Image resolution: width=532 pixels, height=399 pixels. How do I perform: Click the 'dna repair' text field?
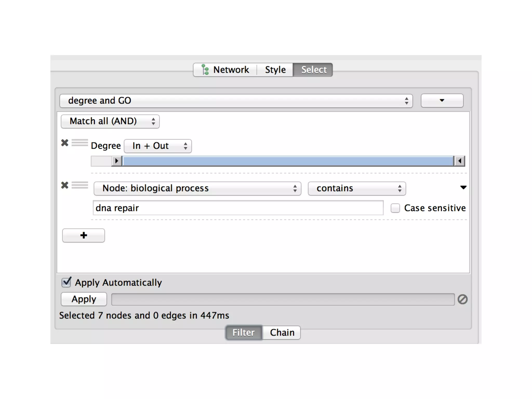coord(238,208)
